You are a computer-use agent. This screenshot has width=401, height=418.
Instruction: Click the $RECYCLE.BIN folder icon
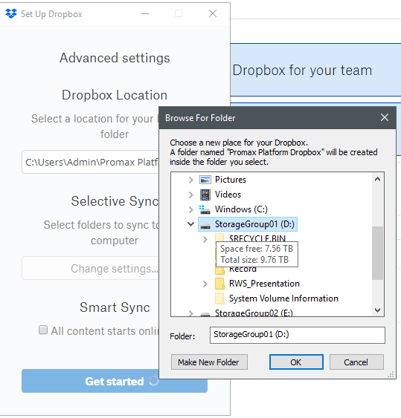(220, 237)
